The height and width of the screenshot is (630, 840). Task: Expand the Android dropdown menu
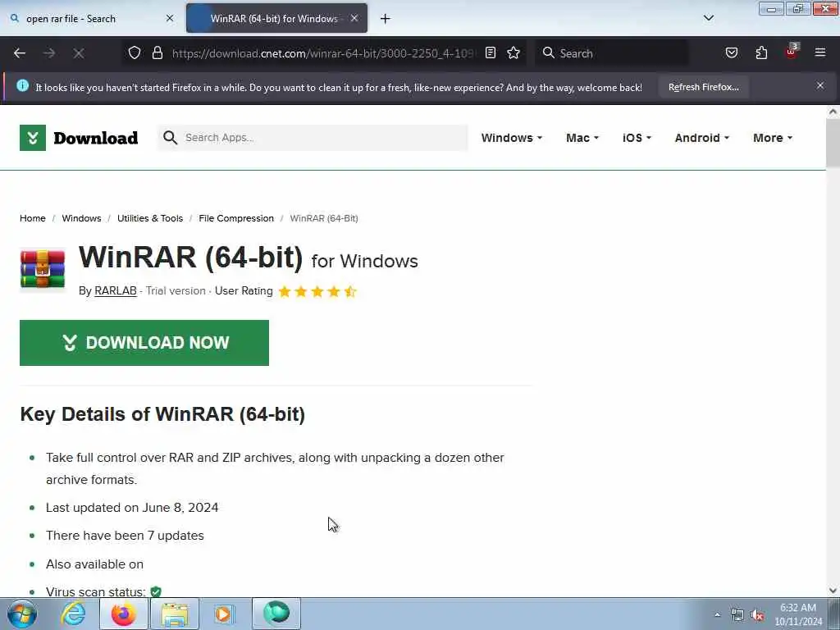[x=702, y=138]
